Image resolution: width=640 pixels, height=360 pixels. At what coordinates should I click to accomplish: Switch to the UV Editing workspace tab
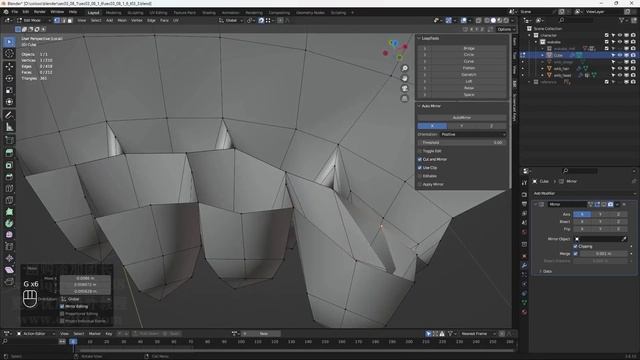click(x=158, y=13)
